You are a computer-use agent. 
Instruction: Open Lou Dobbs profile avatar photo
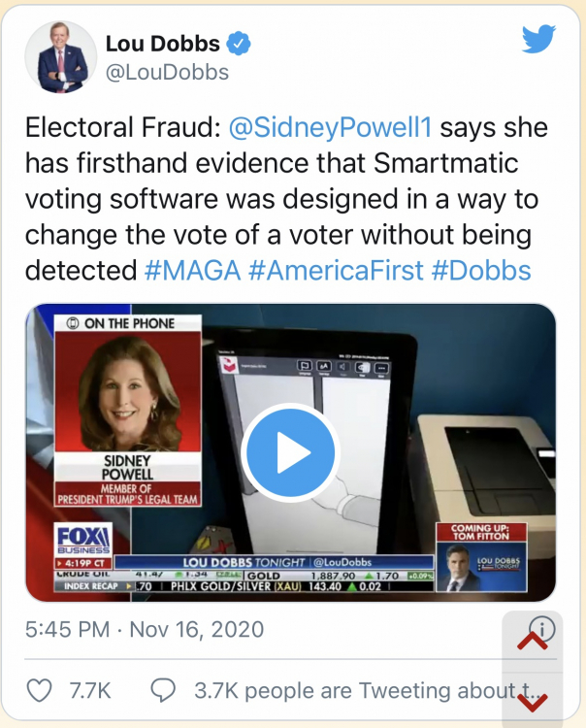coord(62,56)
